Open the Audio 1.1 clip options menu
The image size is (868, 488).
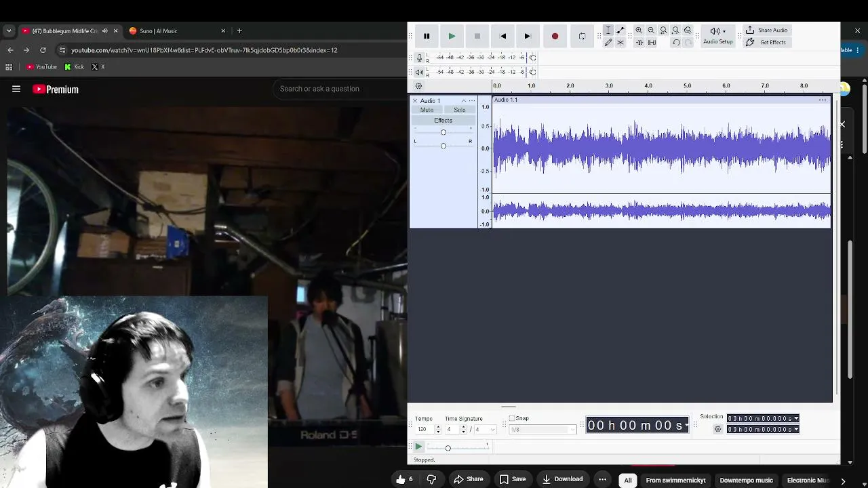[823, 100]
